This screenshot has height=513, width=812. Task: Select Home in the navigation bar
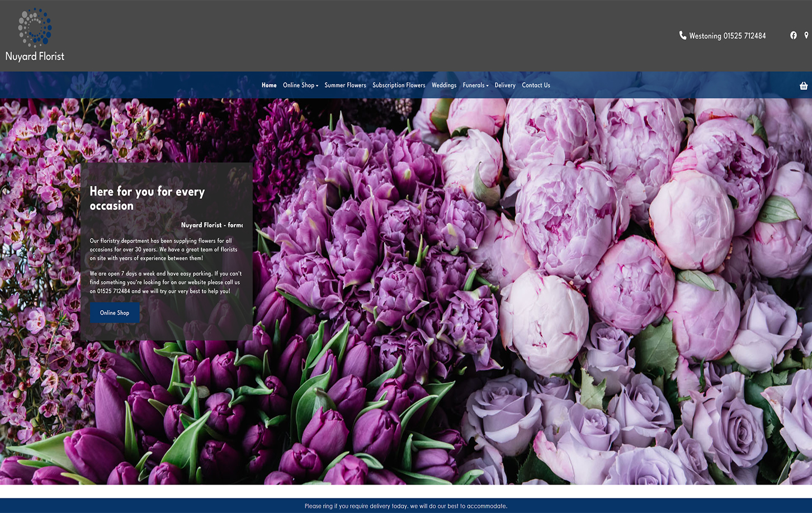tap(269, 85)
